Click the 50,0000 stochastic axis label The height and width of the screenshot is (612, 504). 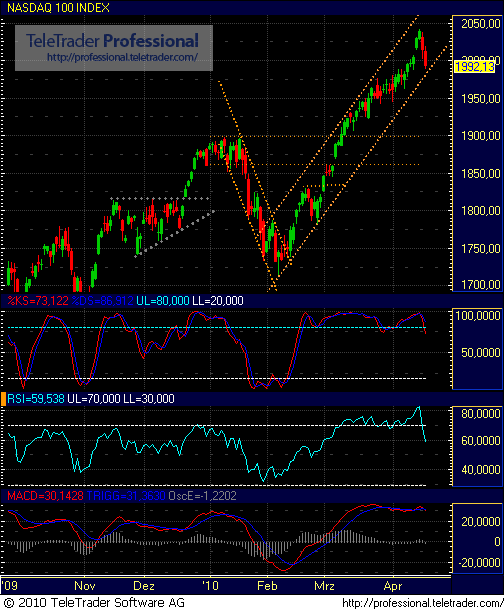(481, 353)
